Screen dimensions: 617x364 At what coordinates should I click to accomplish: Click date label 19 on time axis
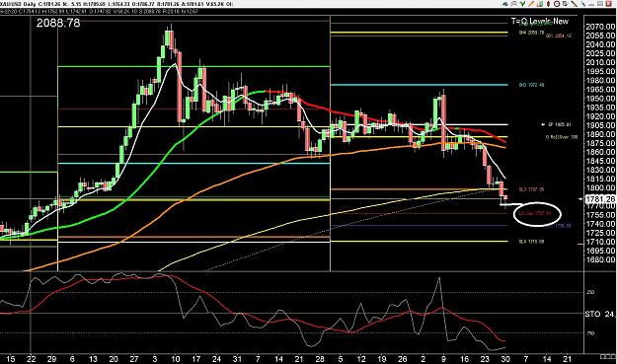tap(382, 359)
